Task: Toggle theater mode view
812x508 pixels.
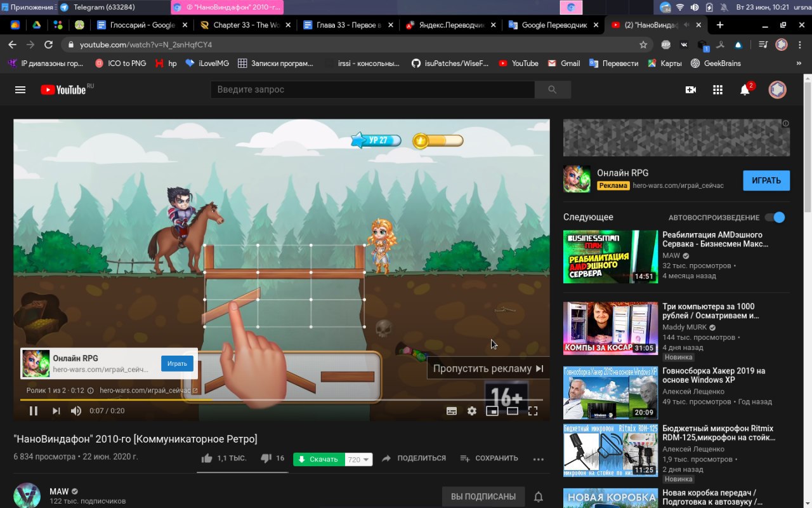Action: click(513, 411)
